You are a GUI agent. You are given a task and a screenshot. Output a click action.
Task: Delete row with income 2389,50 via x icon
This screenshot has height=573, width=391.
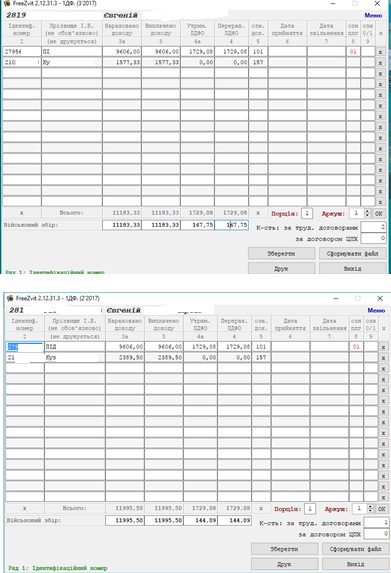(x=383, y=358)
